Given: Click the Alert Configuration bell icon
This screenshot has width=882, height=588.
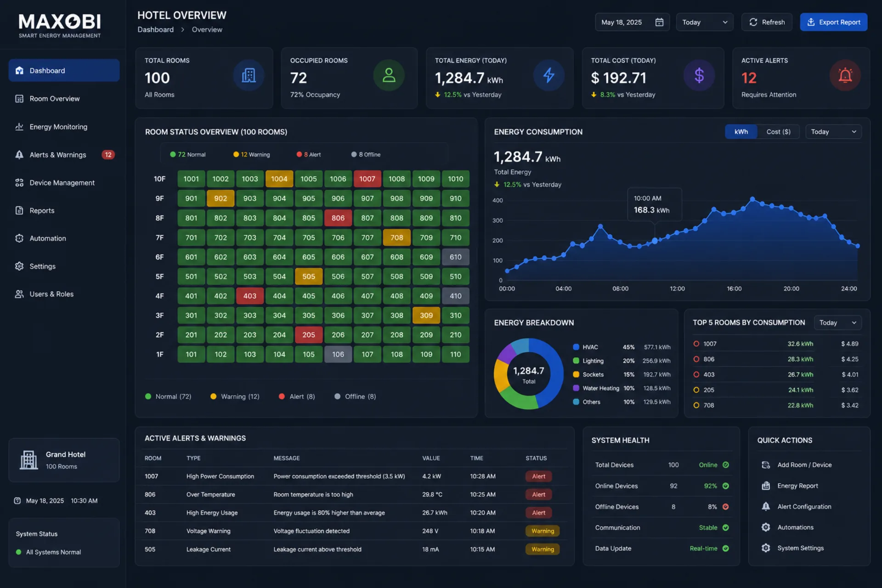Looking at the screenshot, I should pyautogui.click(x=766, y=506).
